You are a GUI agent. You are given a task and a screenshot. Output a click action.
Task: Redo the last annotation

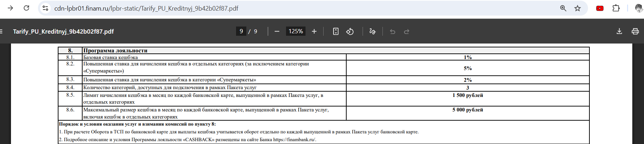tap(407, 31)
